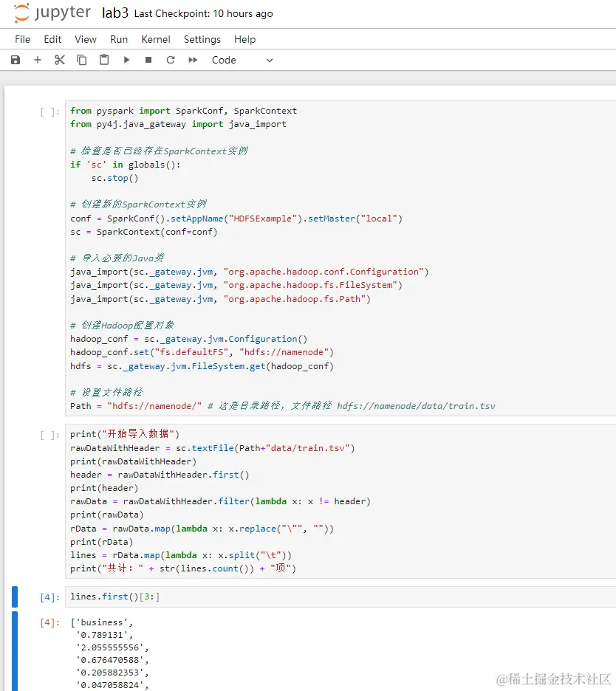Image resolution: width=616 pixels, height=691 pixels.
Task: Open the Run menu
Action: click(119, 39)
